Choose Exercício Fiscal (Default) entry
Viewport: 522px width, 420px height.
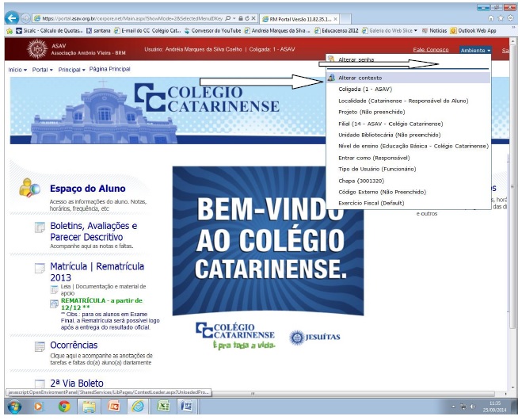(371, 203)
